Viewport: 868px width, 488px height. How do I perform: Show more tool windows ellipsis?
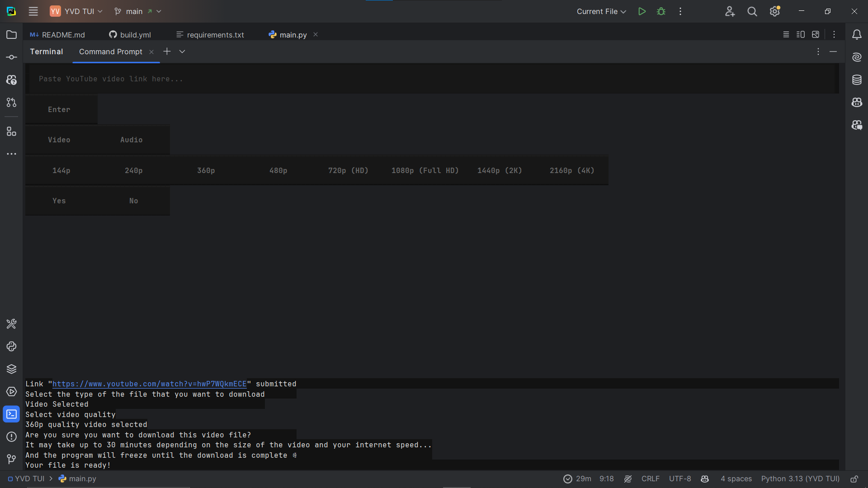[11, 154]
